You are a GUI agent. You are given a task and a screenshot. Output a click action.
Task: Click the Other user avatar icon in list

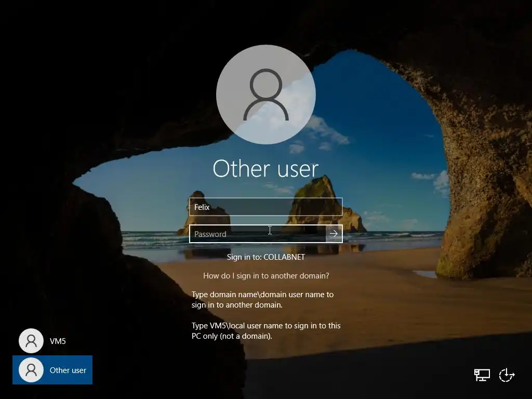pyautogui.click(x=31, y=370)
